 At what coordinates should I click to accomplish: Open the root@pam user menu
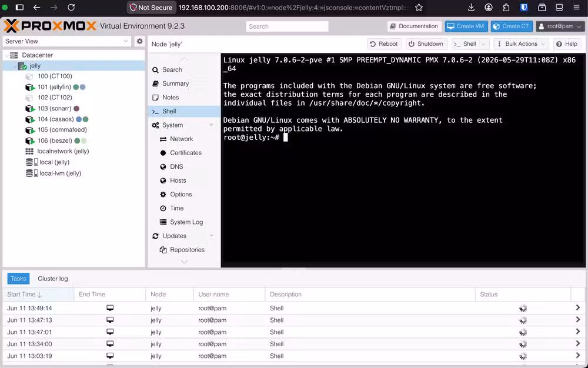[560, 26]
